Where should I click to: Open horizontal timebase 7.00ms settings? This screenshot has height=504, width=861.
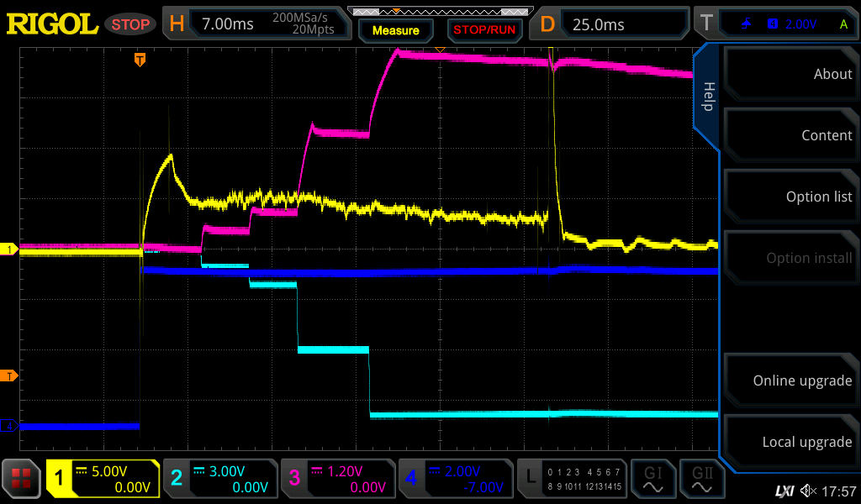point(256,24)
